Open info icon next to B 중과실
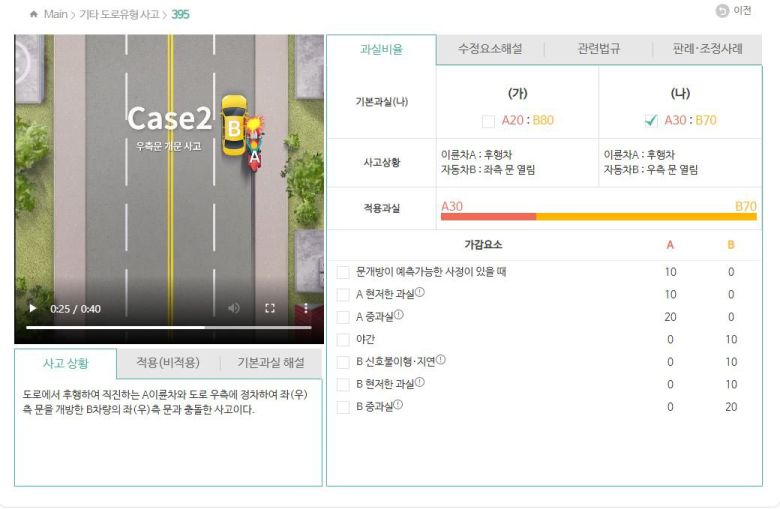Viewport: 780px width, 509px height. click(398, 405)
